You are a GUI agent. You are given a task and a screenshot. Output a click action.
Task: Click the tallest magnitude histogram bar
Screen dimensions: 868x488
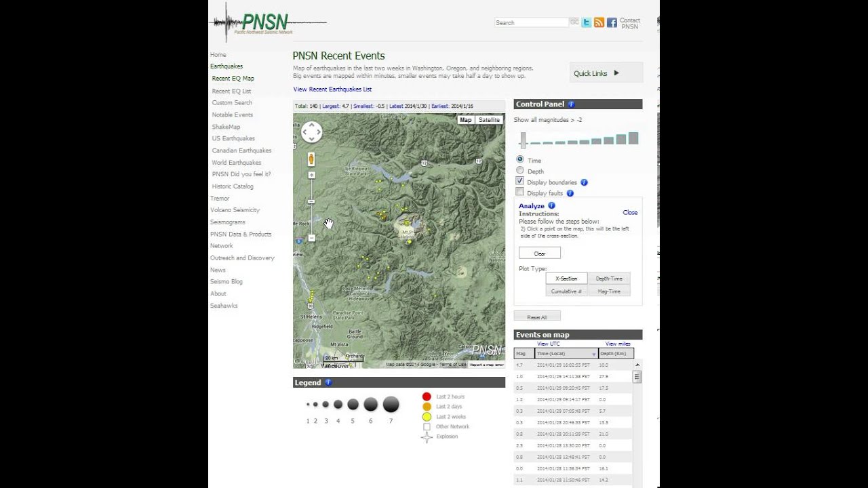(x=633, y=138)
